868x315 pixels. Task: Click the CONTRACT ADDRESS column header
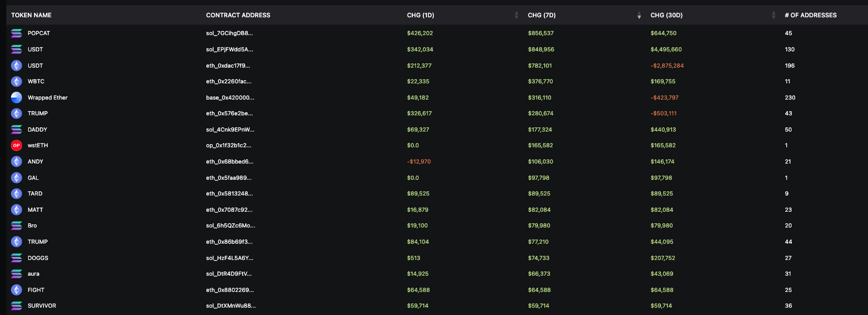point(238,15)
